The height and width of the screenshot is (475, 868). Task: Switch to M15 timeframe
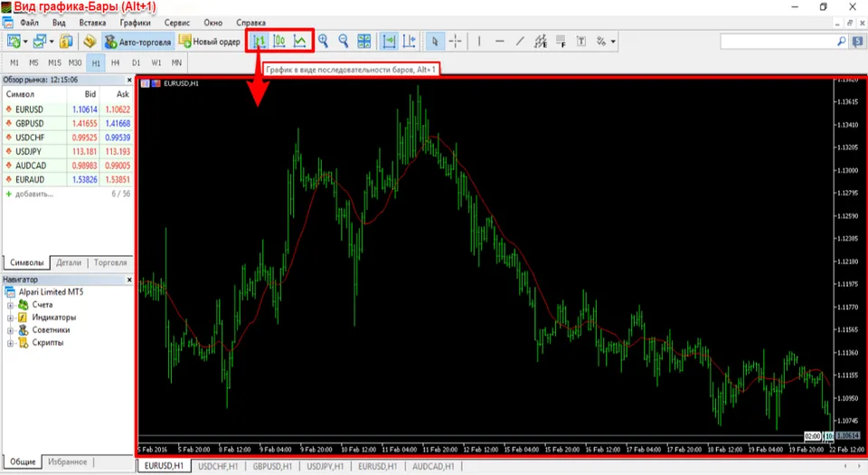(54, 62)
